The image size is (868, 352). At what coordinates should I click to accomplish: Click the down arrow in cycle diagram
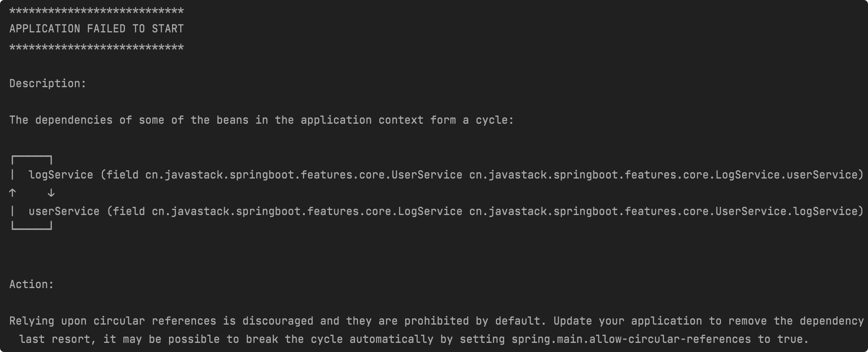[51, 193]
